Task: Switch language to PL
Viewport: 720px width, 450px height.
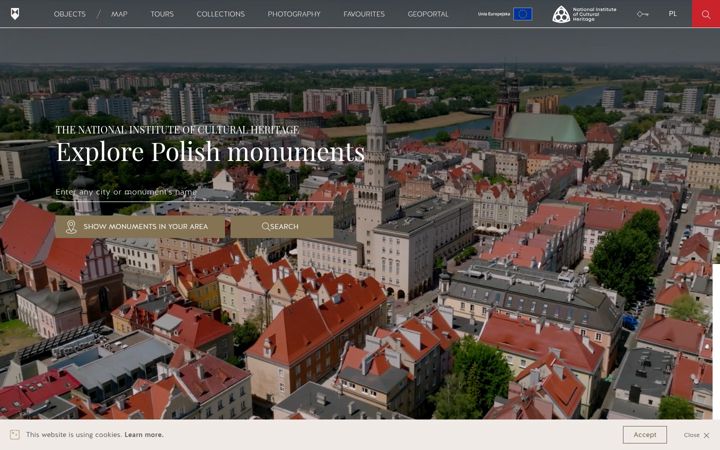Action: coord(672,14)
